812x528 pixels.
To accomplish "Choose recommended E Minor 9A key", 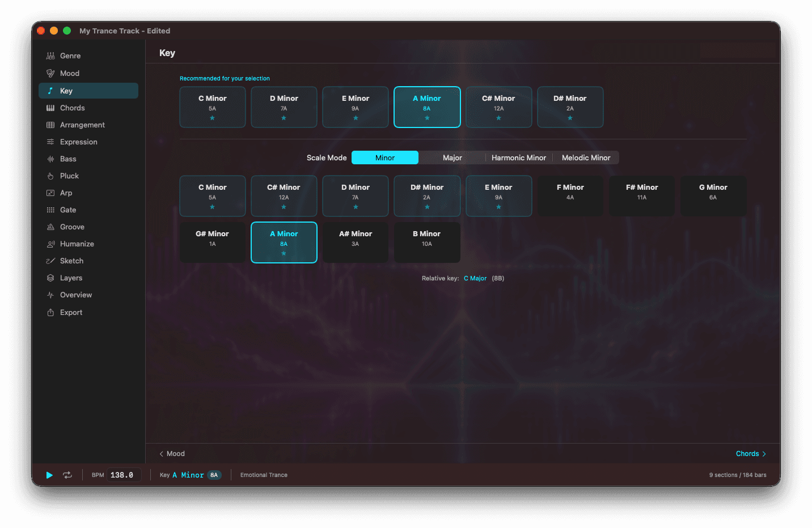I will coord(356,107).
